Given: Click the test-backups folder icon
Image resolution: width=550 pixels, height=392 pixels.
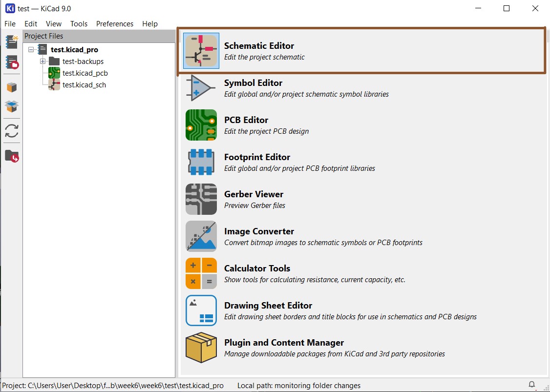Looking at the screenshot, I should coord(54,62).
